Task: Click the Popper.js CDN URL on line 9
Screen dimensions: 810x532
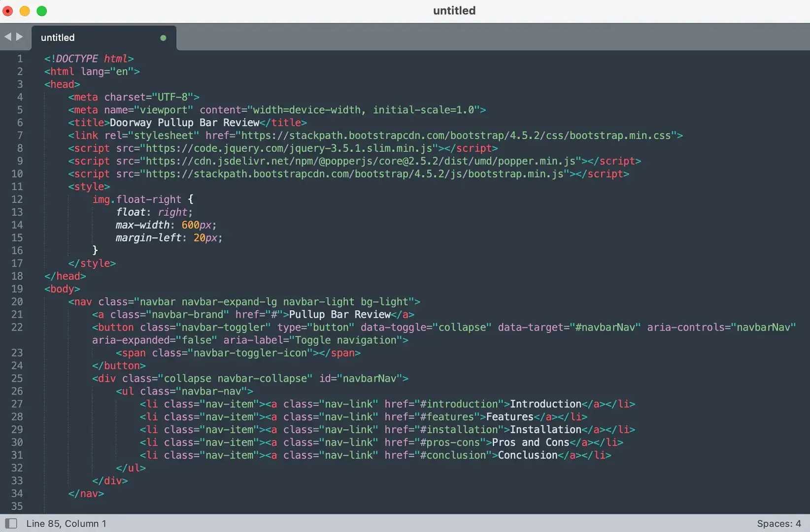Action: coord(365,161)
